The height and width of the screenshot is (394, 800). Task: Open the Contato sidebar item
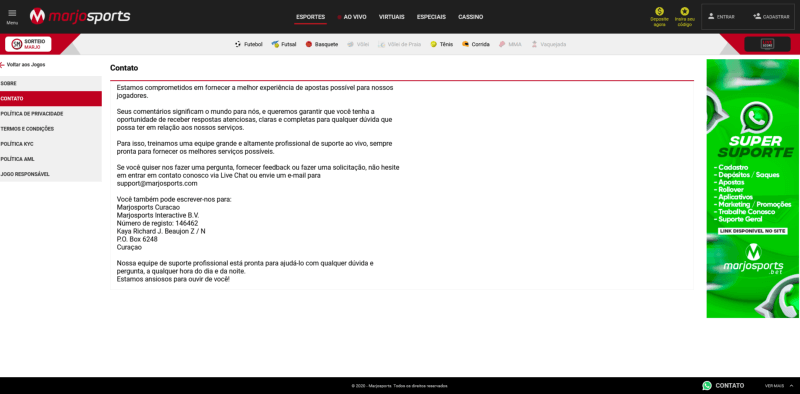pos(51,98)
